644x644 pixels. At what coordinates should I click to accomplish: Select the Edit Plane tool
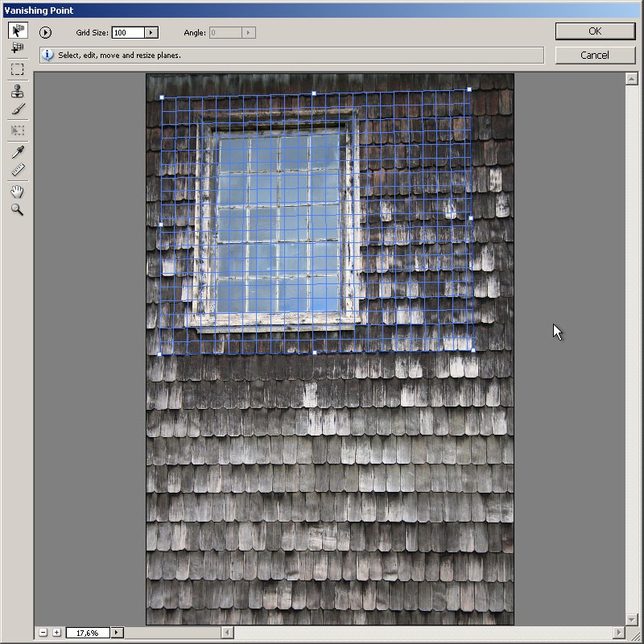[x=18, y=31]
